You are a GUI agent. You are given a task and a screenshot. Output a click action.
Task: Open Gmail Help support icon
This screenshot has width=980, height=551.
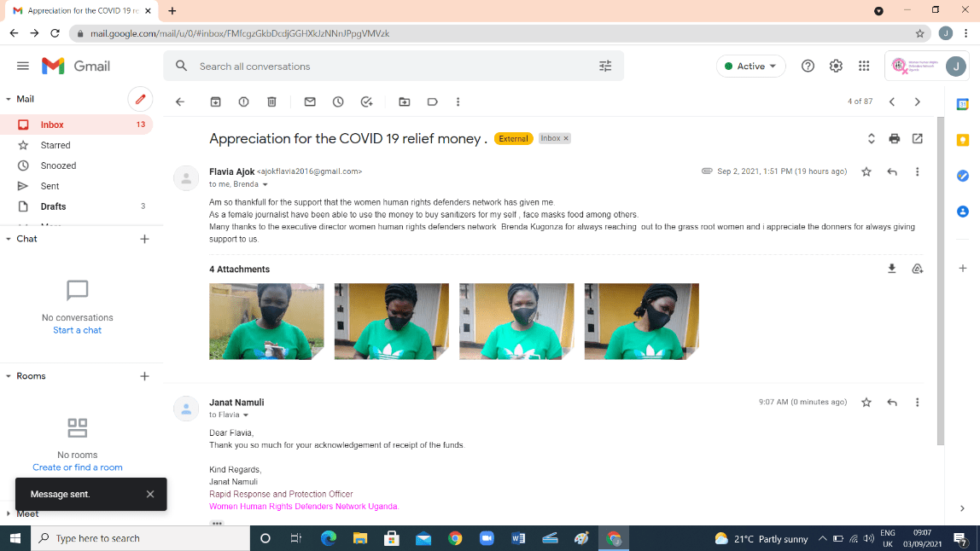click(x=808, y=67)
